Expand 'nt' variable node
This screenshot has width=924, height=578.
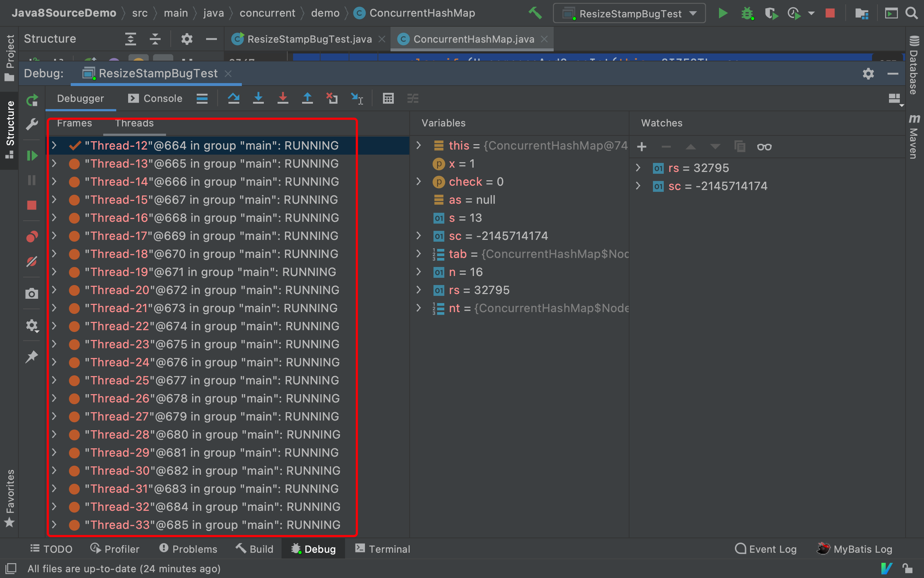click(x=418, y=308)
